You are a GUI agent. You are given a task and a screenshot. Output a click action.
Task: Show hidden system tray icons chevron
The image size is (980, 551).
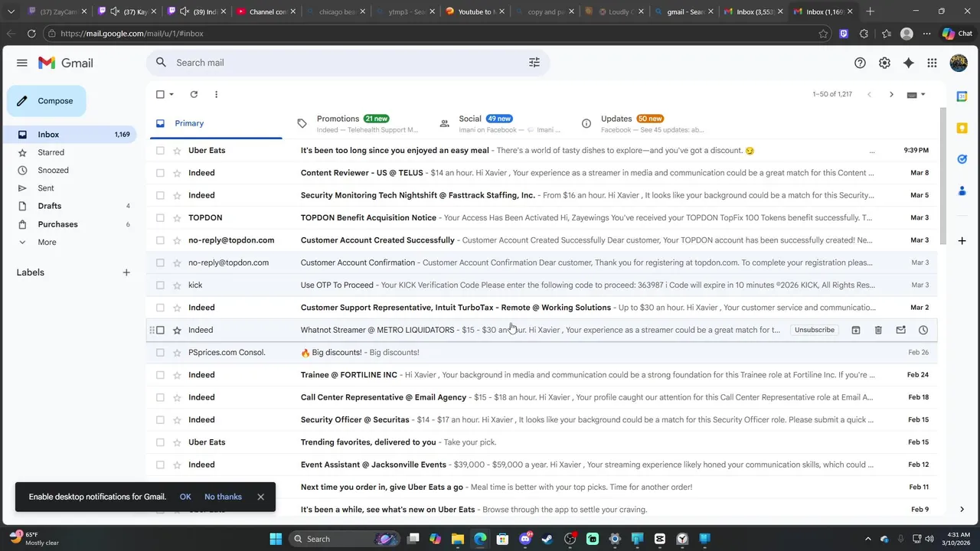point(867,539)
